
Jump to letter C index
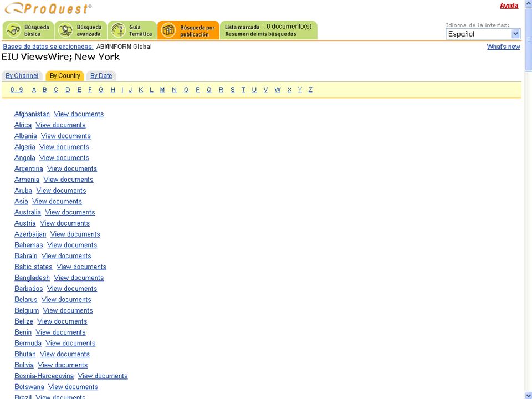55,90
